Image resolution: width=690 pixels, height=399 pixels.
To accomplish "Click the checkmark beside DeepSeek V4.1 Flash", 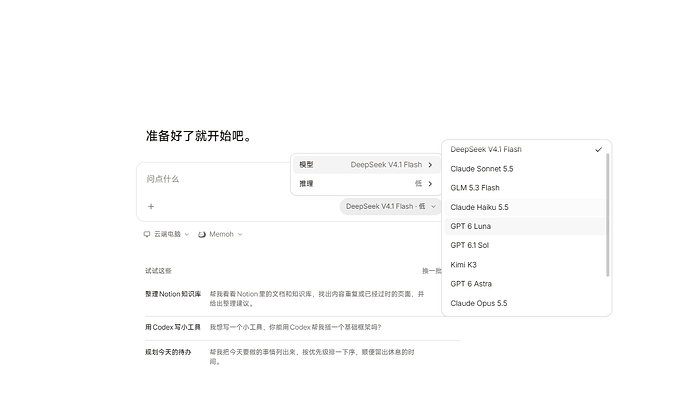I will [x=598, y=150].
